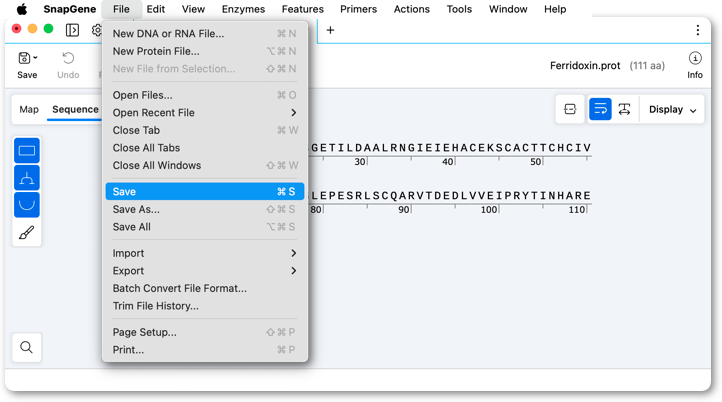Click the three-dot more options icon

coord(698,30)
